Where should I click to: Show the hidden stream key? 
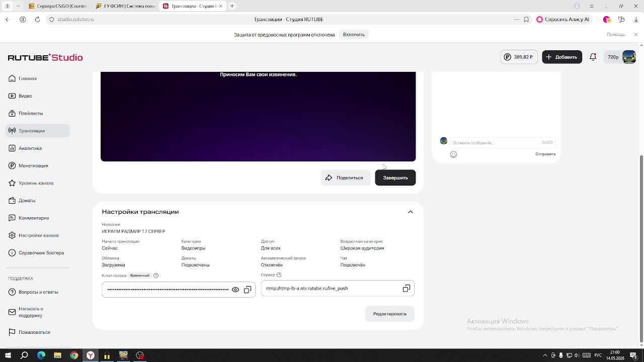[235, 290]
